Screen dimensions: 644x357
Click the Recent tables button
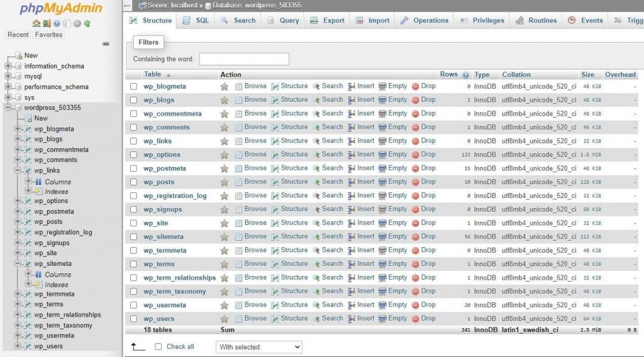18,35
